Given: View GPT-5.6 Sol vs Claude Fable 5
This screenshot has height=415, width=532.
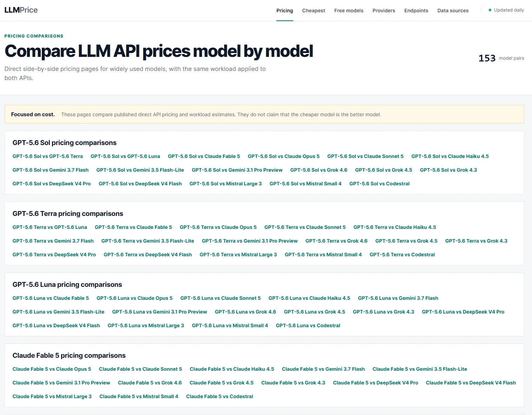Looking at the screenshot, I should click(x=204, y=156).
